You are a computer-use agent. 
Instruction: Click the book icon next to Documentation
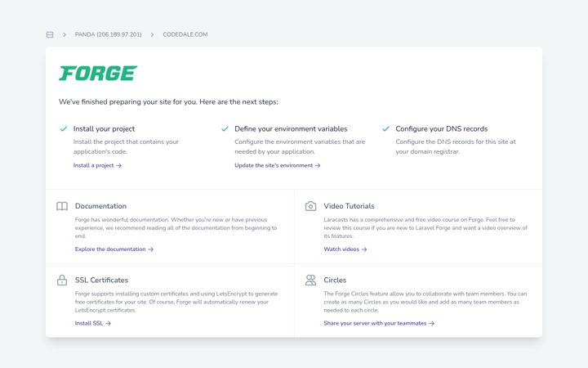click(x=62, y=206)
